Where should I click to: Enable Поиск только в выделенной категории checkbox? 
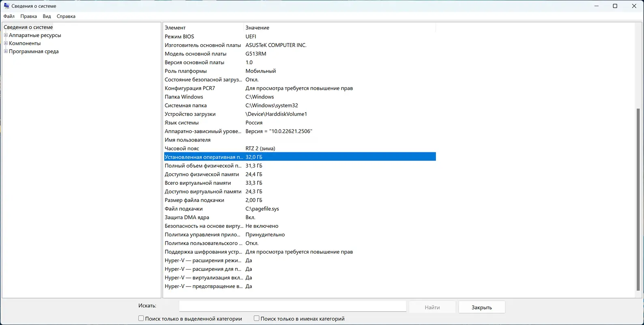141,319
